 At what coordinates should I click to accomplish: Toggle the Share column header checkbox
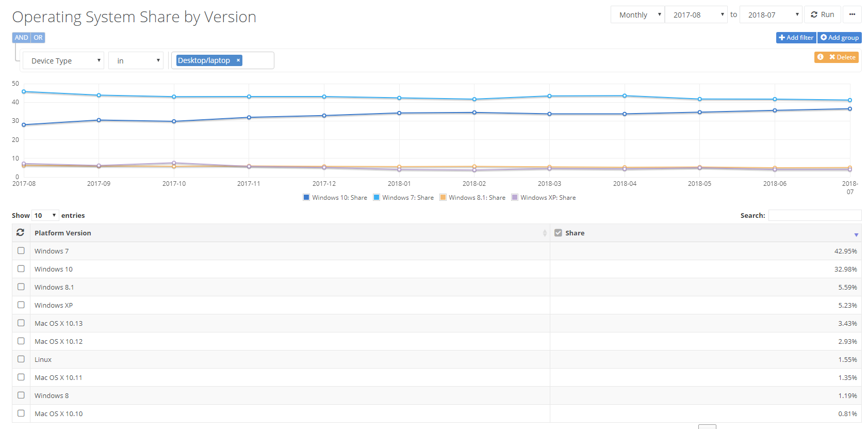558,233
